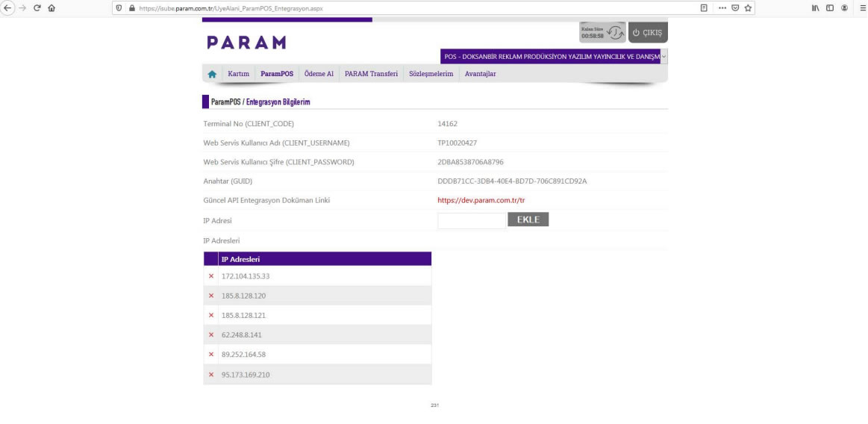The image size is (868, 424).
Task: Save page to Pocket icon
Action: (735, 8)
